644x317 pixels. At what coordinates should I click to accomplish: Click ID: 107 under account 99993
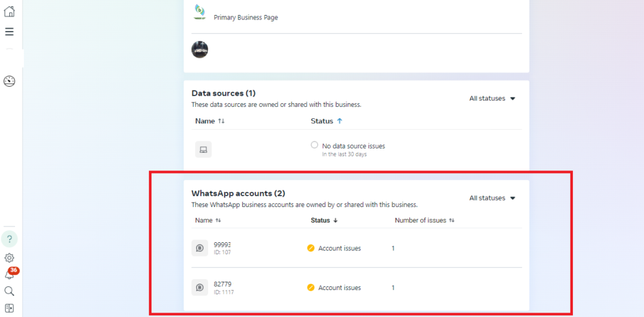click(222, 252)
